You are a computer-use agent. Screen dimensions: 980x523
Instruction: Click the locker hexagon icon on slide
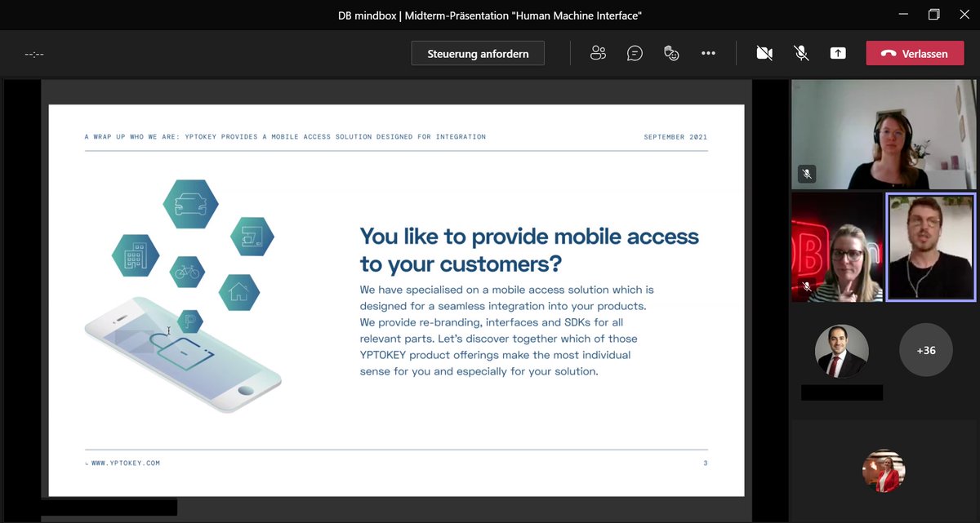coord(252,237)
